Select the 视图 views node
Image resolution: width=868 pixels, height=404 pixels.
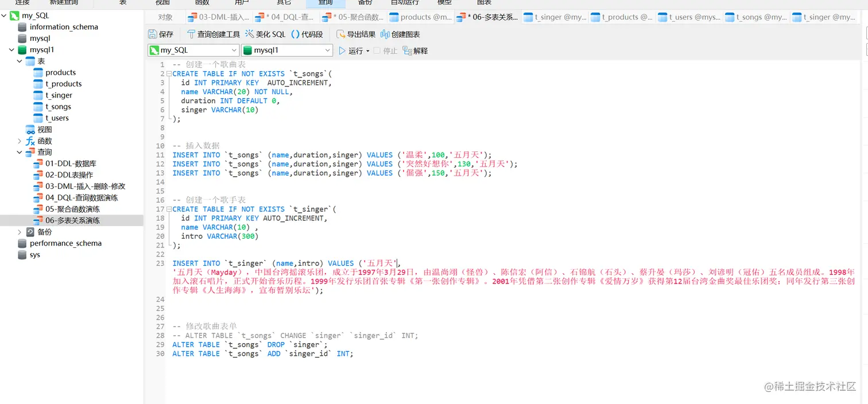(45, 130)
